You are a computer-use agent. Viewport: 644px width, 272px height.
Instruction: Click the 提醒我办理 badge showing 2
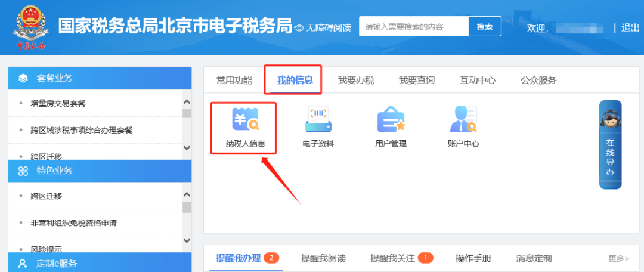271,258
